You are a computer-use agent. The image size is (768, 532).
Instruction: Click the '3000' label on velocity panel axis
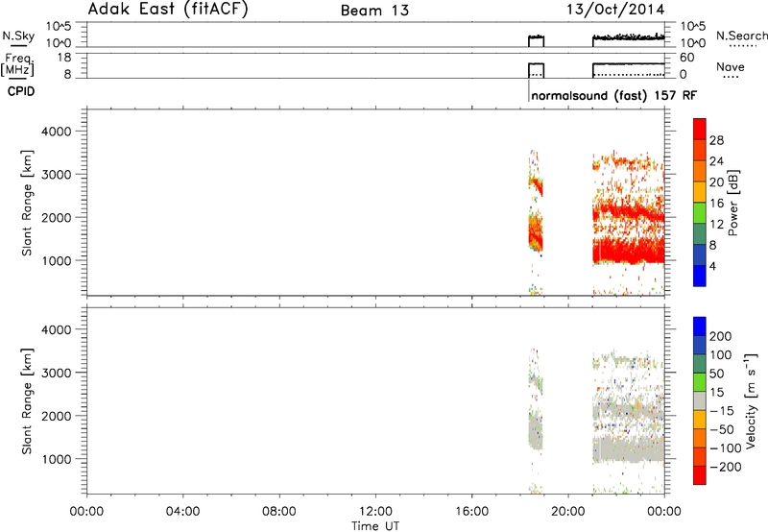(57, 373)
